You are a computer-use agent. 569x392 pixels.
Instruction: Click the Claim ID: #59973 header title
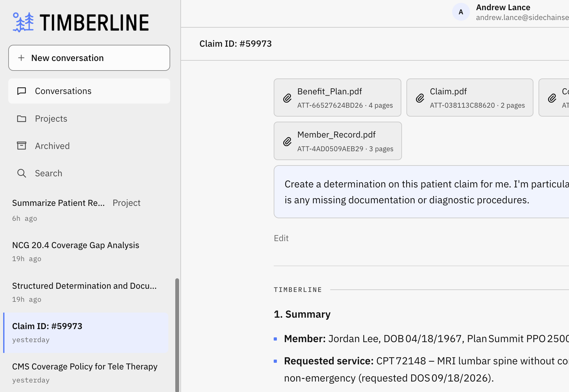tap(236, 44)
